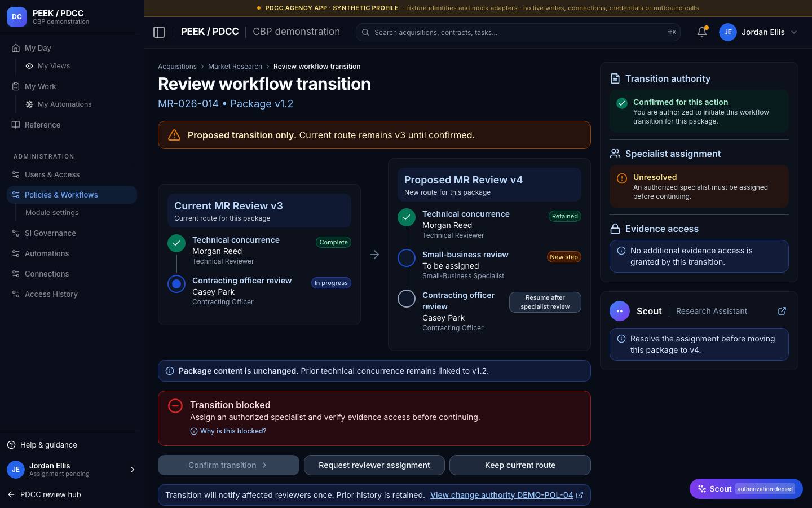Go to the Market Research breadcrumb
Viewport: 812px width, 508px height.
(235, 67)
